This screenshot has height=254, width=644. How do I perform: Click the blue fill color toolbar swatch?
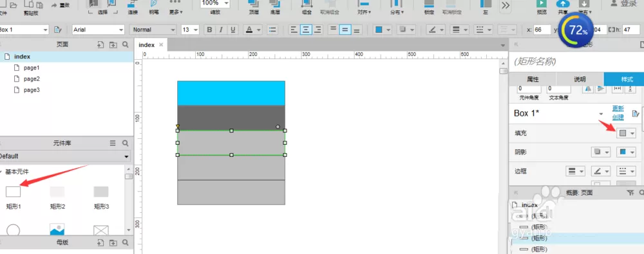click(379, 30)
